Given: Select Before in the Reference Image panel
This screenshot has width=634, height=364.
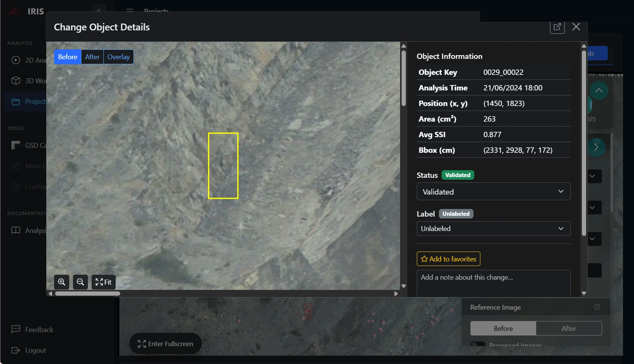Looking at the screenshot, I should coord(503,328).
